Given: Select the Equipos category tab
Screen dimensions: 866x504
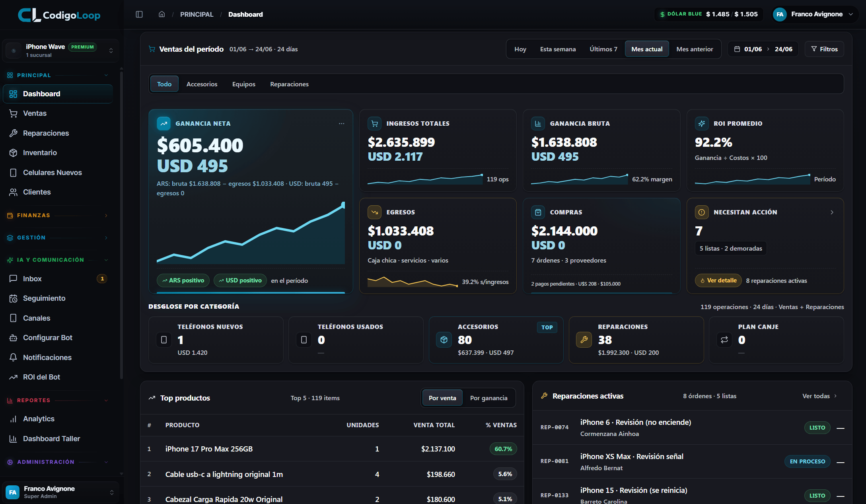Looking at the screenshot, I should click(x=244, y=84).
